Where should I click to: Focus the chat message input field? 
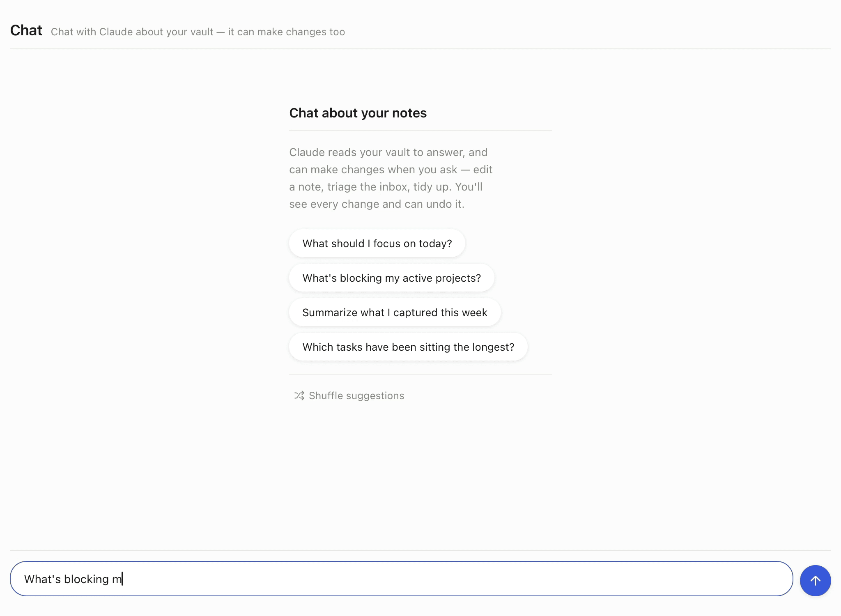401,579
